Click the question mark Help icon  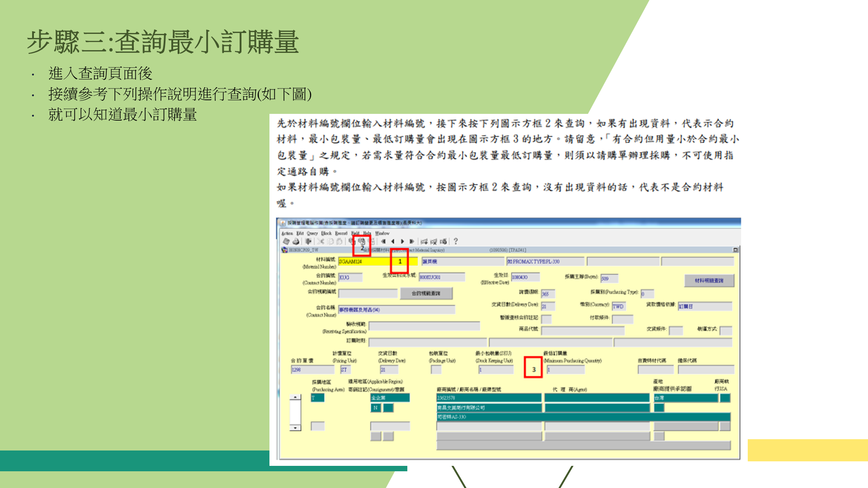(456, 241)
